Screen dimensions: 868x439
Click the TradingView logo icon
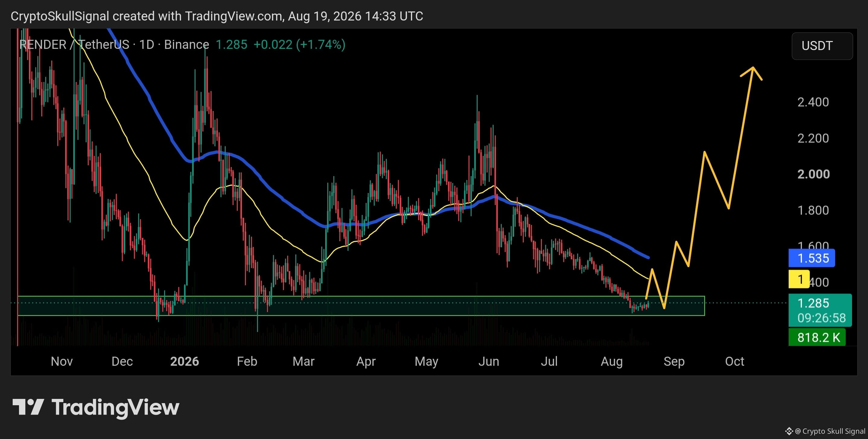pyautogui.click(x=28, y=407)
